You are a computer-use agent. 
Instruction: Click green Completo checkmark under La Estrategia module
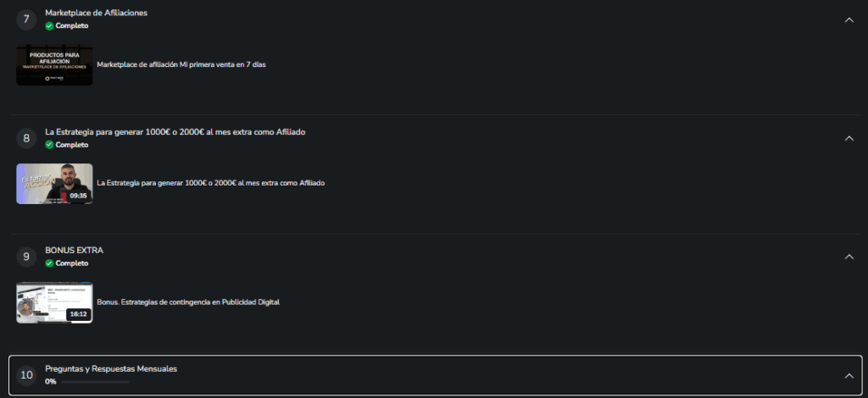50,145
